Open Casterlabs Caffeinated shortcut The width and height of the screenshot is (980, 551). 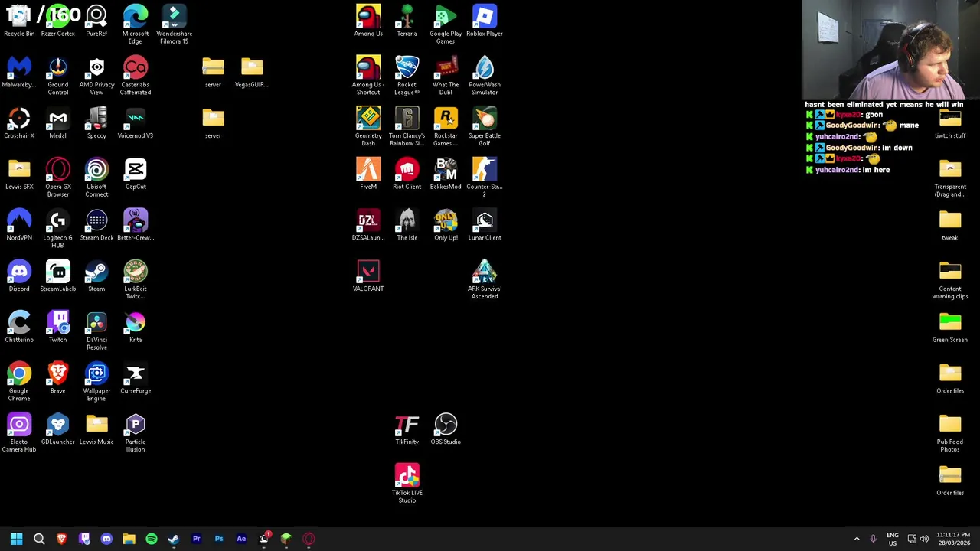136,76
